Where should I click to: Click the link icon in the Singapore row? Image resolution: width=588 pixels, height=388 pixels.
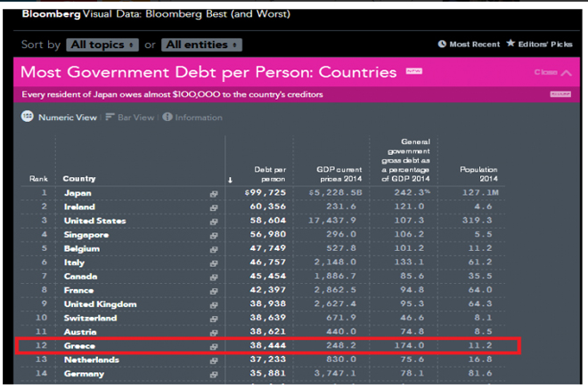tap(214, 235)
